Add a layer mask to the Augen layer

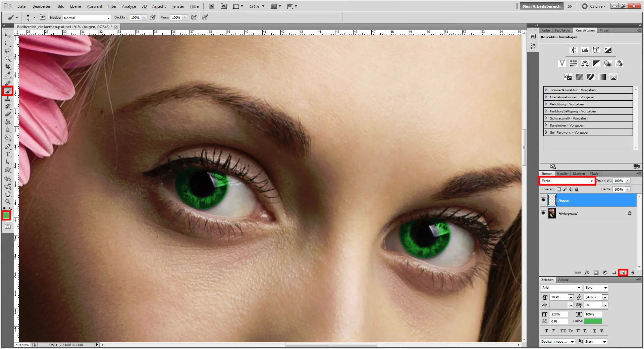point(596,272)
